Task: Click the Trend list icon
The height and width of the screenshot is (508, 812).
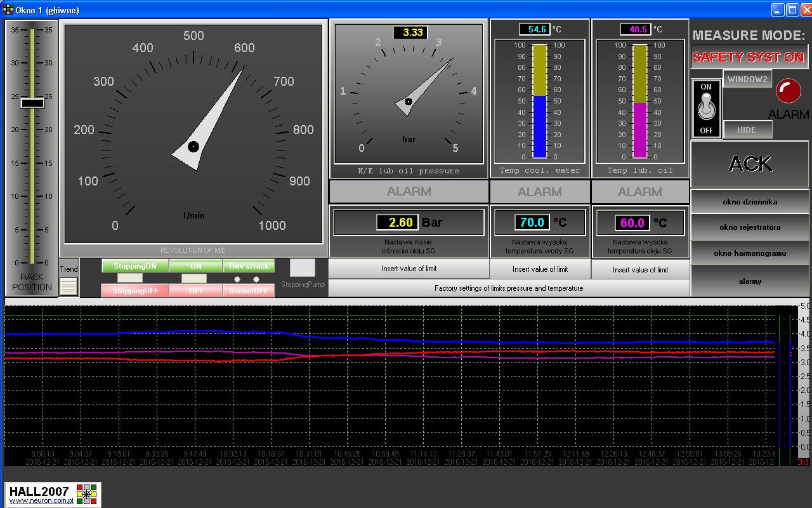Action: pos(69,286)
